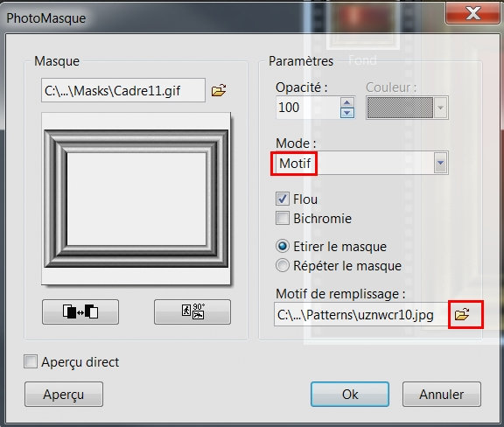This screenshot has width=504, height=427.
Task: Click the Cadre11.gif mask path field
Action: [x=123, y=90]
